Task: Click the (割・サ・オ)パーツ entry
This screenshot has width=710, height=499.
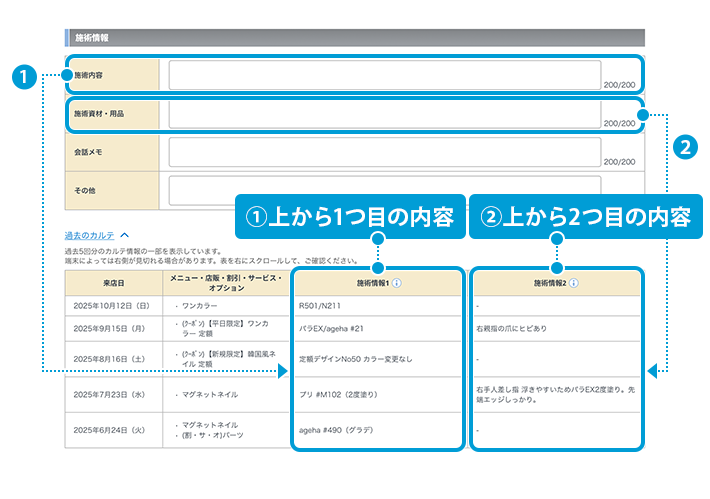Action: click(x=212, y=435)
